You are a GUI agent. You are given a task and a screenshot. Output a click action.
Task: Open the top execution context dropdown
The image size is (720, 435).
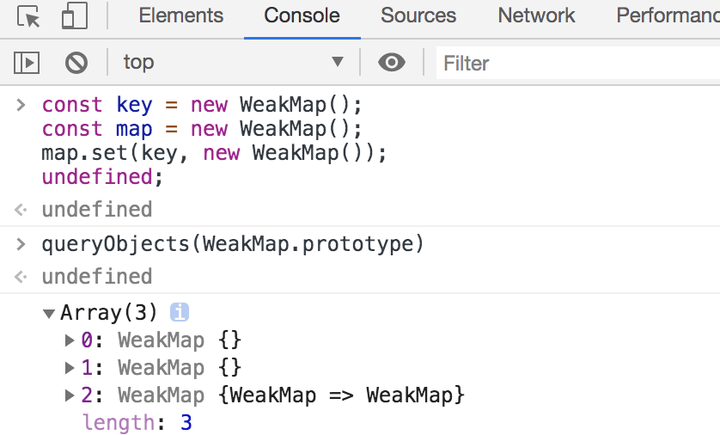(x=233, y=62)
